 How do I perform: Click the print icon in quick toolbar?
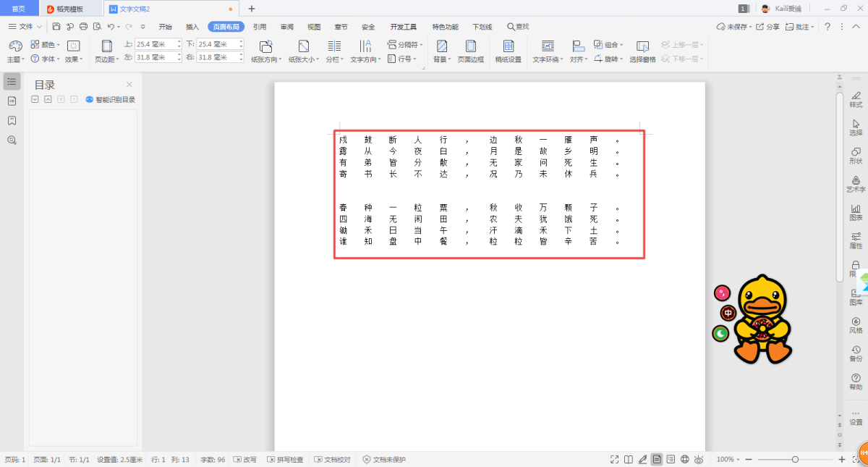(x=83, y=27)
